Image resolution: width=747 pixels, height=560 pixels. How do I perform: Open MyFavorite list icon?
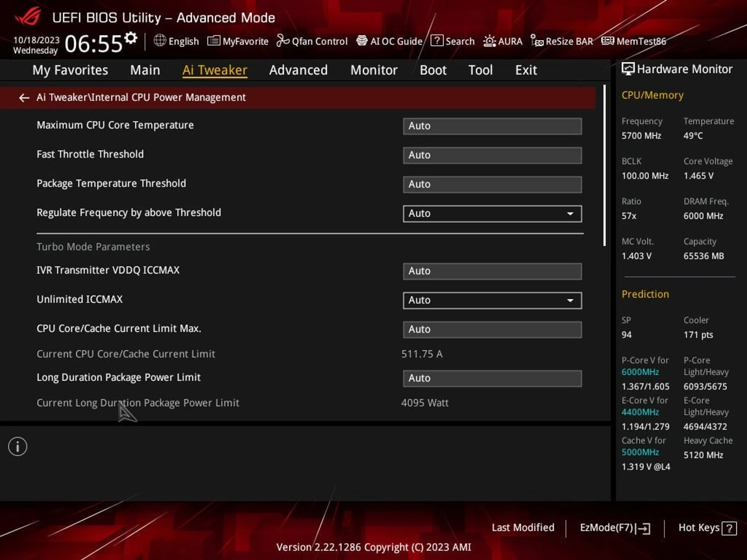click(214, 40)
